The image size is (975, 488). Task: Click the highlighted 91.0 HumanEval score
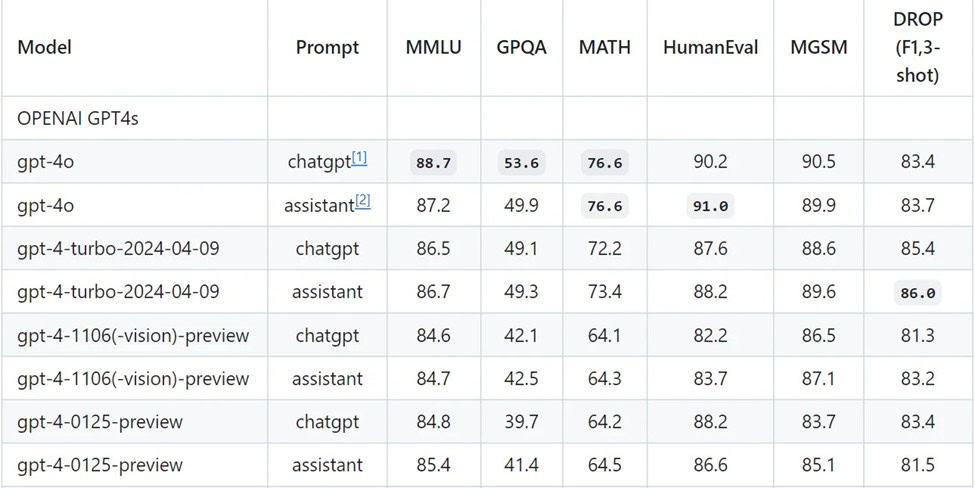point(711,206)
